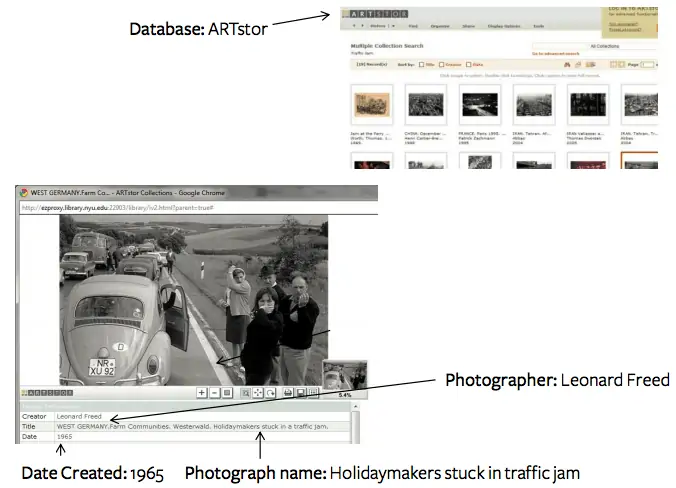
Task: Click the zoom out minus button
Action: [x=214, y=393]
